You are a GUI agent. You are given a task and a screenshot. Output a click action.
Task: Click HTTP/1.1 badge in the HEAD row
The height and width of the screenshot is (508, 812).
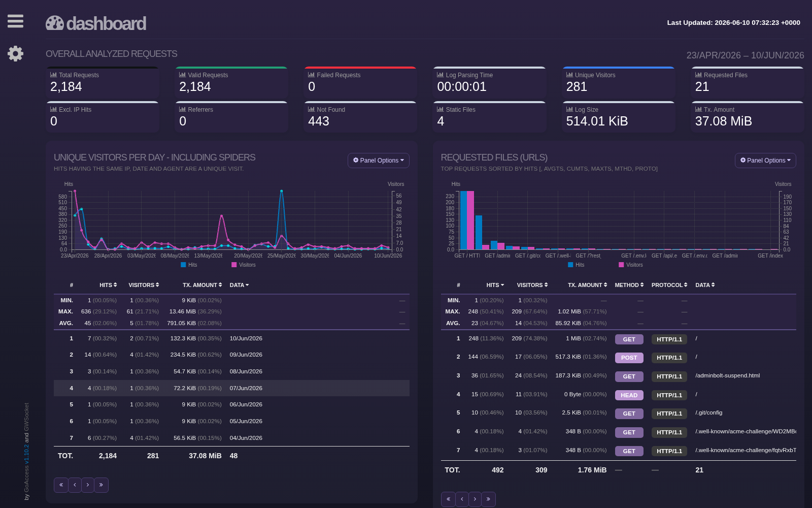coord(669,395)
